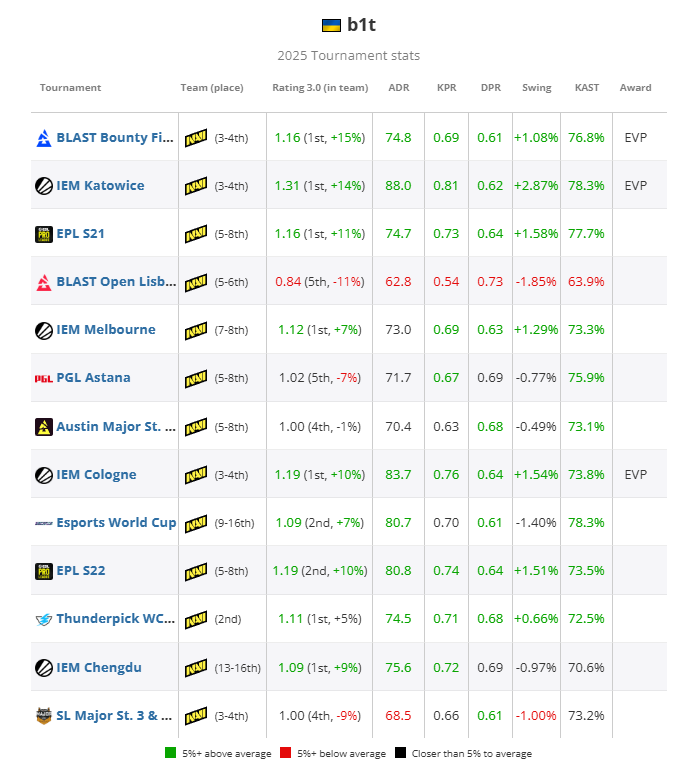Click NAVI team logo in Thunderpick row
This screenshot has height=781, width=695.
pyautogui.click(x=196, y=619)
